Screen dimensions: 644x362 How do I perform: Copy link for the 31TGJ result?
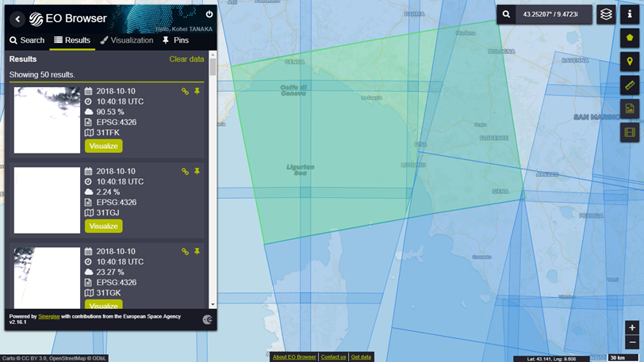(x=186, y=171)
